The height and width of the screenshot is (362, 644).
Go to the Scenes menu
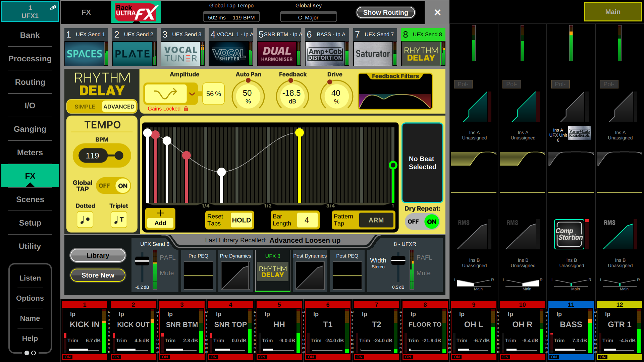(x=30, y=199)
